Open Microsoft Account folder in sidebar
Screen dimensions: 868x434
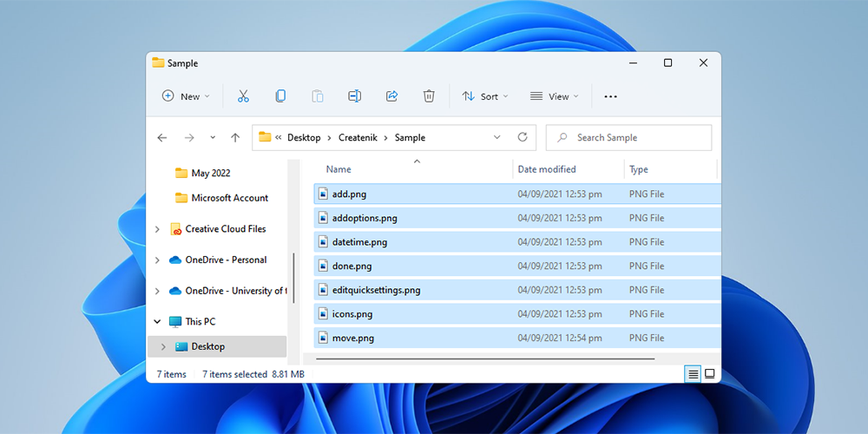[x=229, y=198]
